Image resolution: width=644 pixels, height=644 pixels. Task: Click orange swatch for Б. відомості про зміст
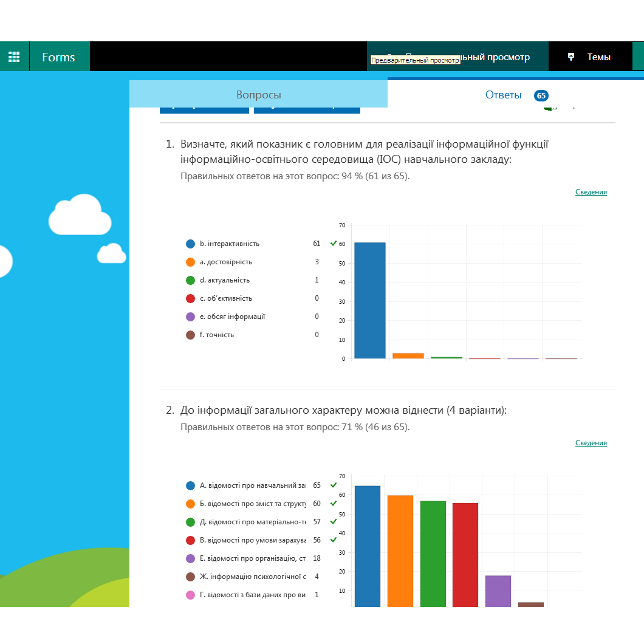point(190,504)
